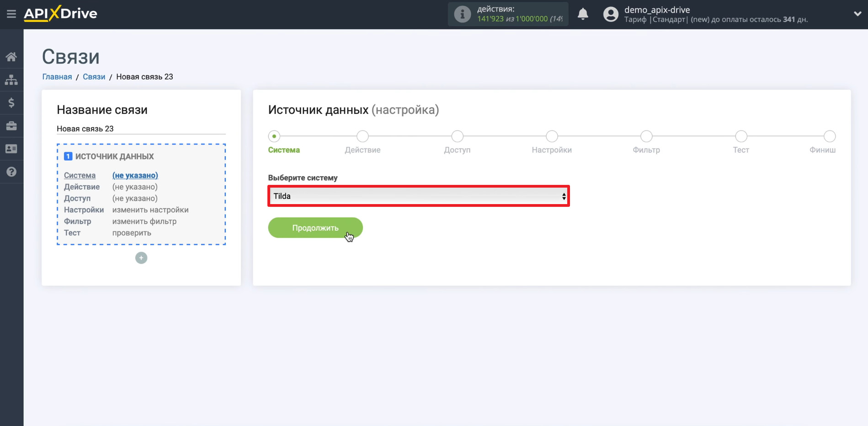Open the billing dollar icon in the sidebar

pos(11,102)
